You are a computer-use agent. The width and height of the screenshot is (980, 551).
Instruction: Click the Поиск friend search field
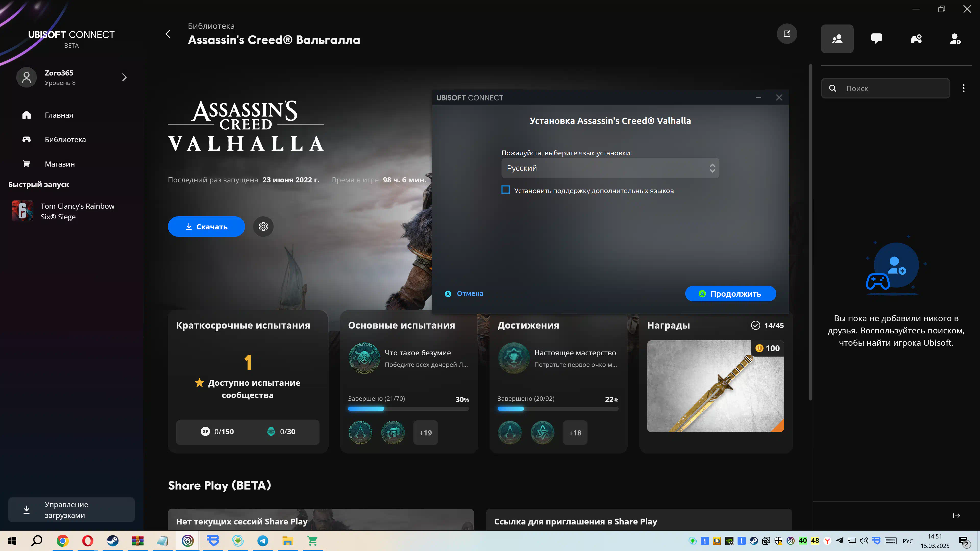click(x=886, y=89)
